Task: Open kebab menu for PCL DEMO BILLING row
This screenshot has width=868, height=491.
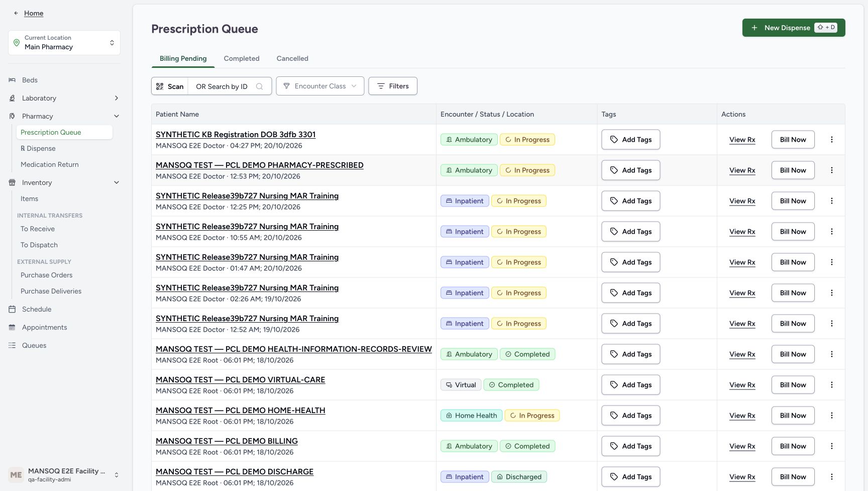Action: [832, 446]
